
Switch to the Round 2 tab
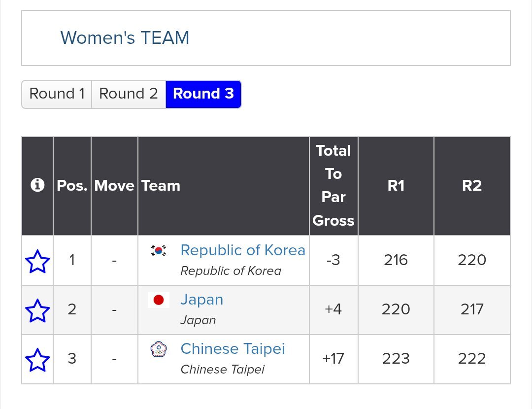point(129,94)
